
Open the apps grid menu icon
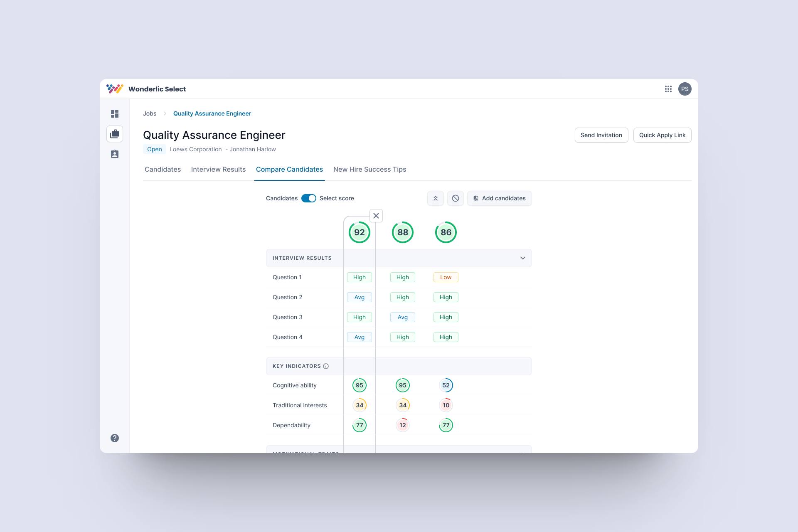(668, 89)
